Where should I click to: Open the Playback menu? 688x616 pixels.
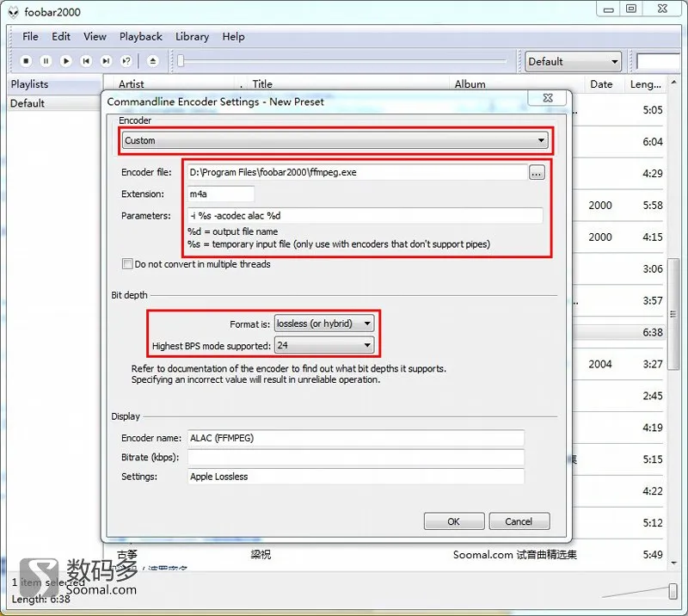click(x=141, y=36)
